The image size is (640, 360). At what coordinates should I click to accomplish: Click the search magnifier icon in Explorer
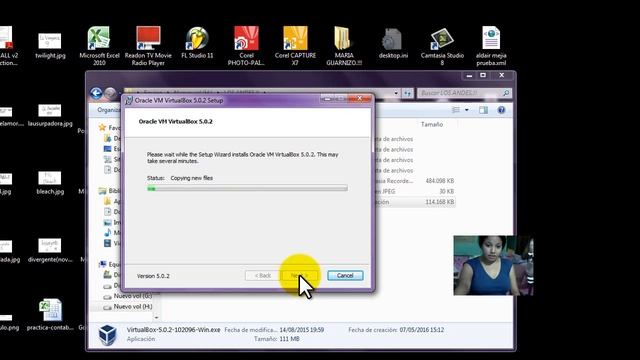coord(506,93)
